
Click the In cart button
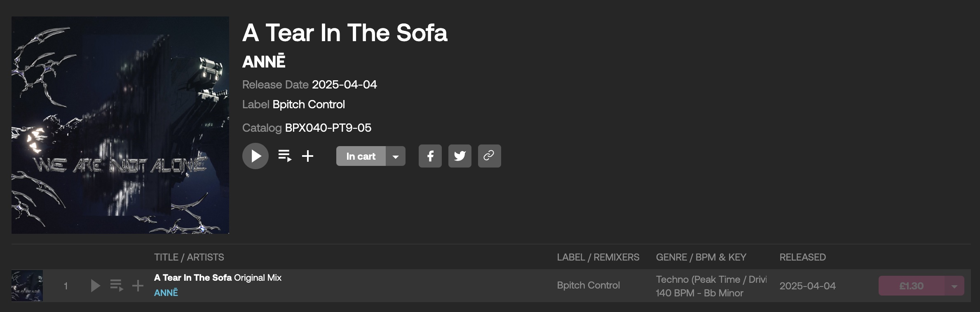(x=361, y=156)
